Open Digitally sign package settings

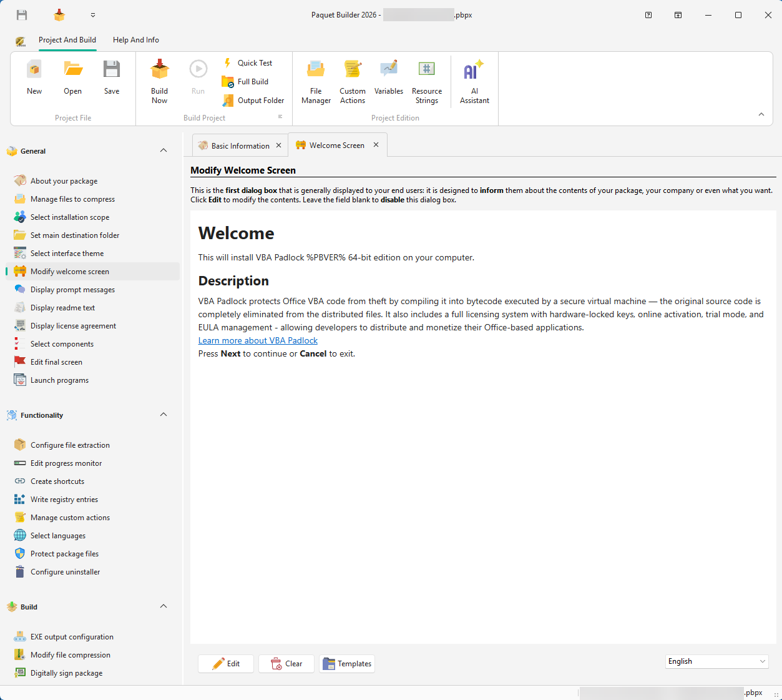[x=66, y=673]
